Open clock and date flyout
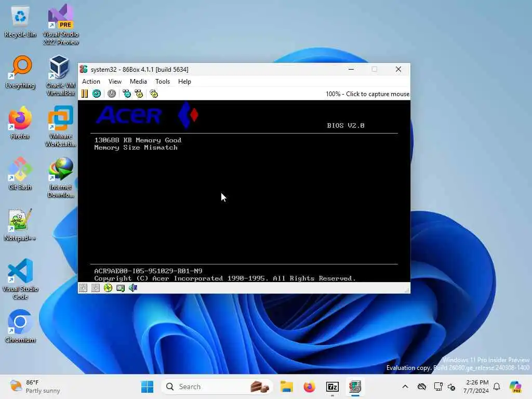The image size is (532, 399). point(476,387)
